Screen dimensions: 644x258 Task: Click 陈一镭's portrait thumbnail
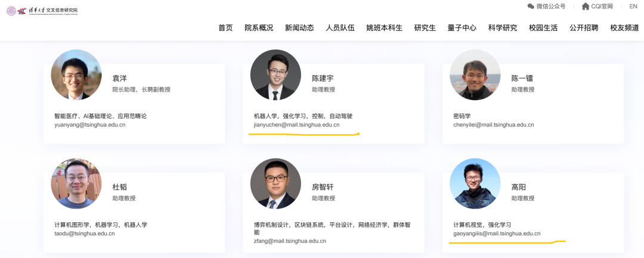pos(475,75)
